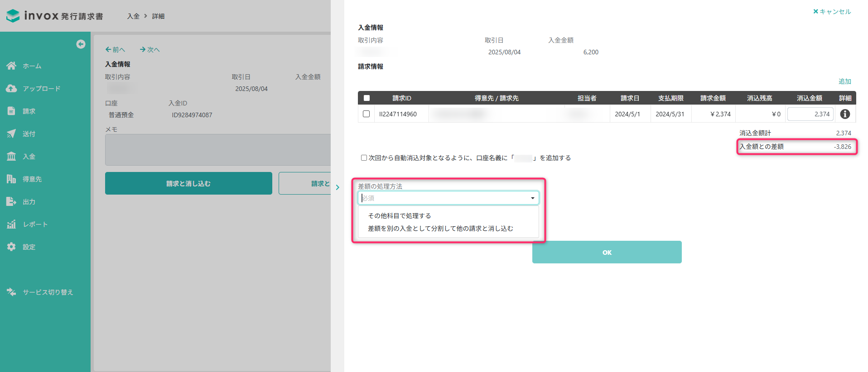Screen dimensions: 868x372
Task: Click the 消込金額 input field showing 2,374
Action: pyautogui.click(x=810, y=114)
